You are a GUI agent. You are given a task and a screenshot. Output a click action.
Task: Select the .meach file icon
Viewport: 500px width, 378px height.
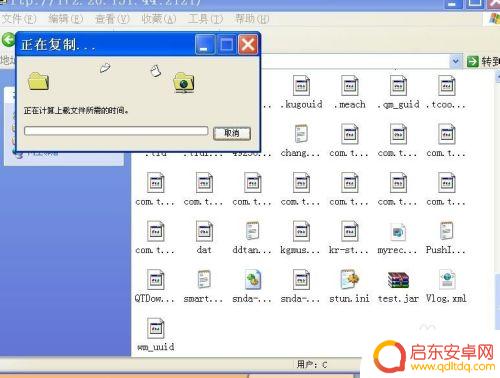(349, 86)
